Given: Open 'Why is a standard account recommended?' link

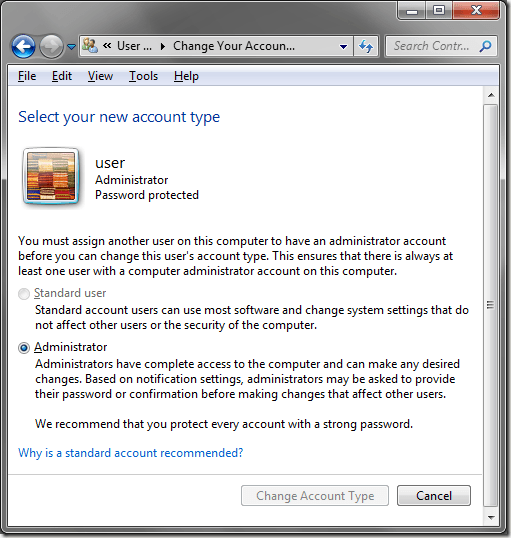Looking at the screenshot, I should click(x=130, y=453).
